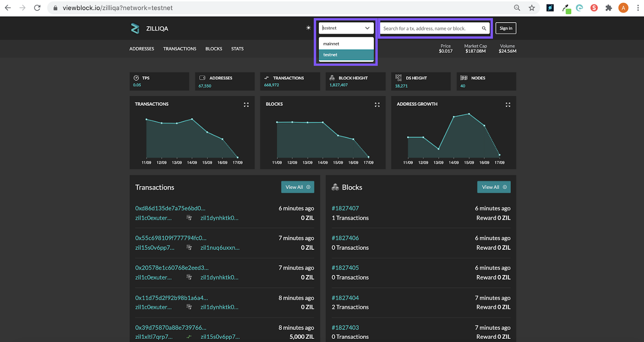This screenshot has height=342, width=644.
Task: Click the browser back arrow
Action: [x=8, y=8]
